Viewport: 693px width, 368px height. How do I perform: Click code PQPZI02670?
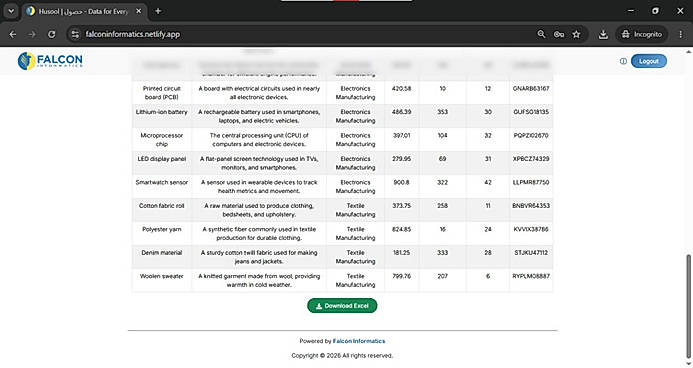[531, 135]
